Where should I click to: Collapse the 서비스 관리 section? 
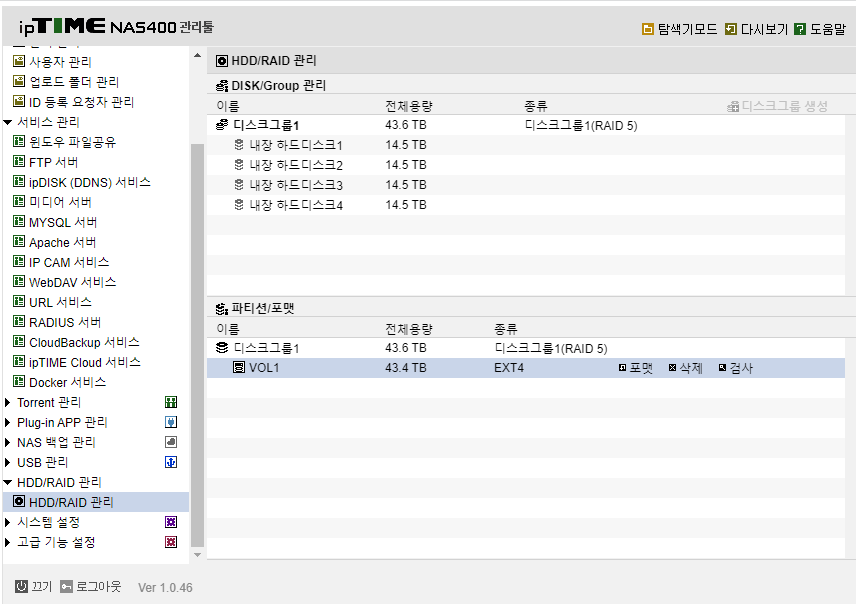point(8,122)
